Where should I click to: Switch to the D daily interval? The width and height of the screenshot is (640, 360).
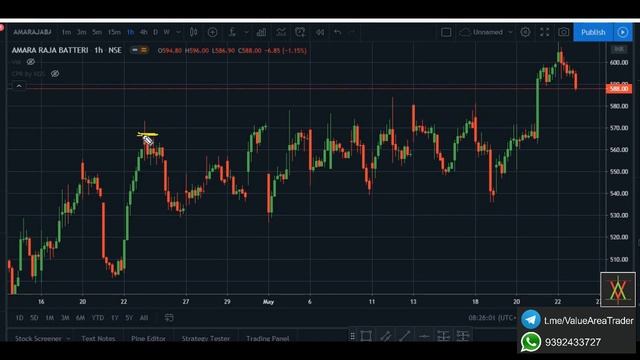[x=155, y=32]
